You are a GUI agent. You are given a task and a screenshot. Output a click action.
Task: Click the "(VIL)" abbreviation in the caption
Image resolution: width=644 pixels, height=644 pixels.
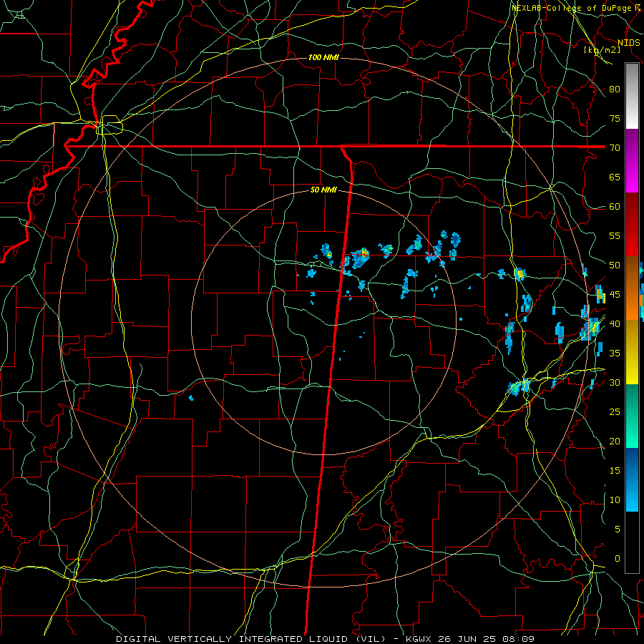[x=371, y=639]
